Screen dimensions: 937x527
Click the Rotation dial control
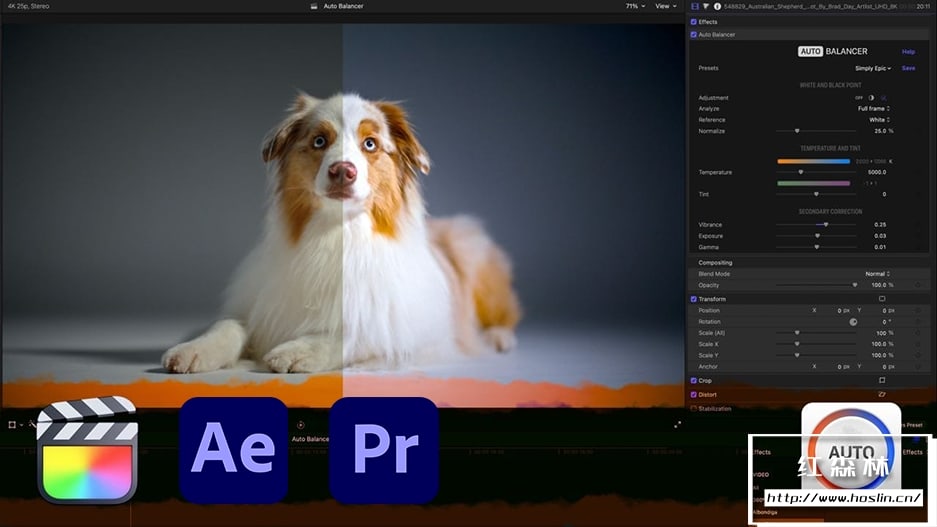(x=853, y=322)
